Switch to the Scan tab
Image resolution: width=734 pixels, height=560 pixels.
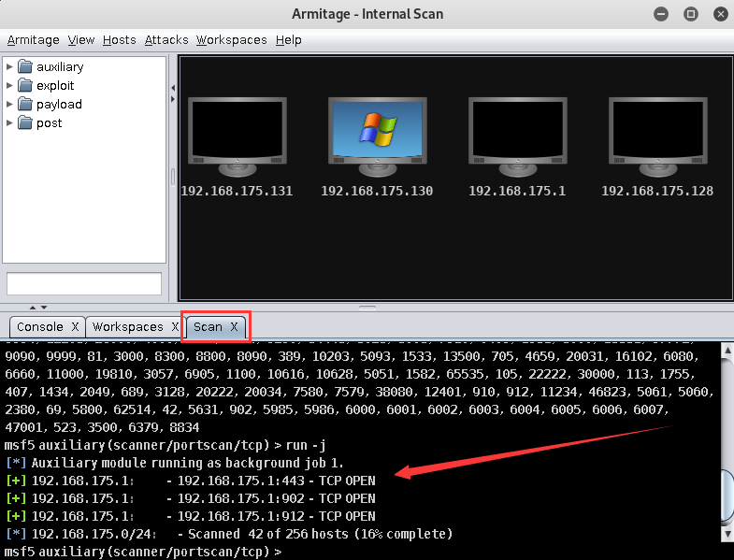(208, 327)
